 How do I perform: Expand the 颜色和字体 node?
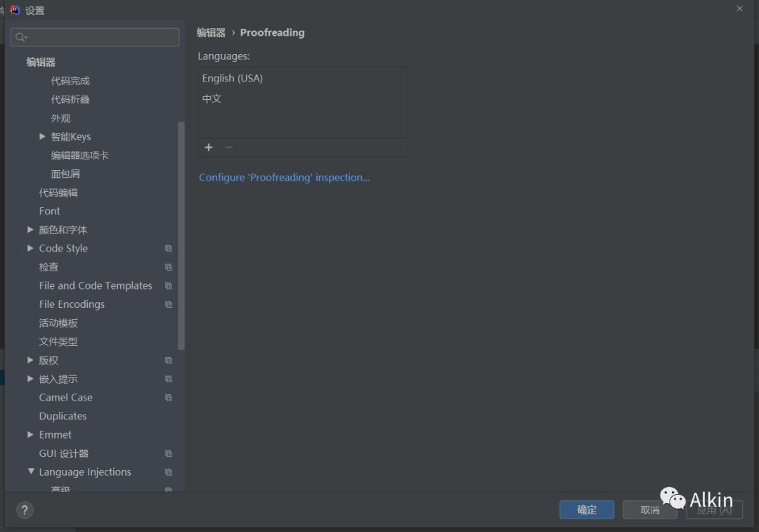(30, 229)
